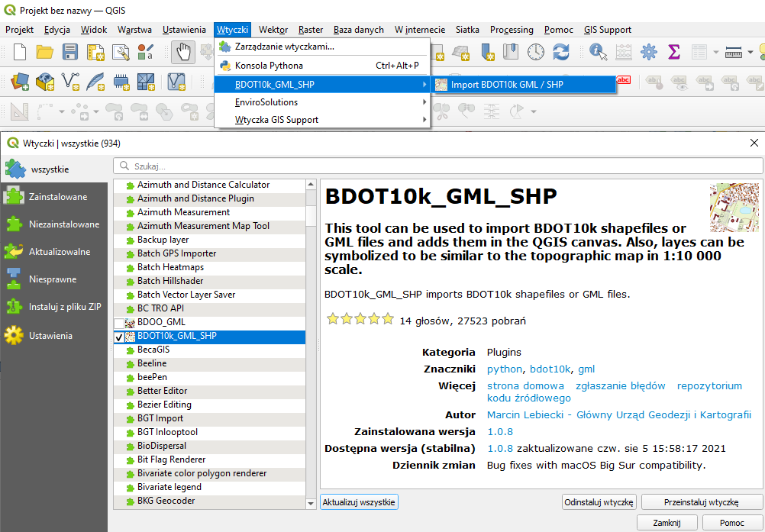Open the Statistical Summary sigma icon
The height and width of the screenshot is (532, 765).
(674, 52)
